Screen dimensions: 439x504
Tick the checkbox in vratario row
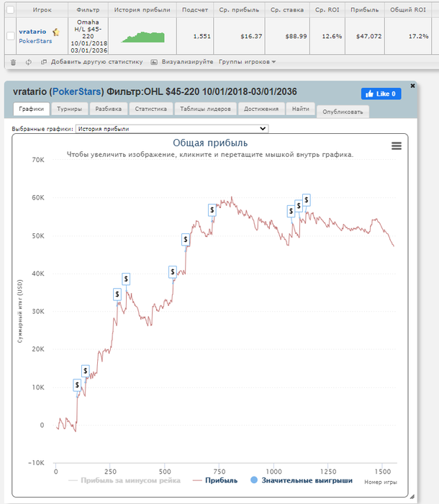point(10,36)
